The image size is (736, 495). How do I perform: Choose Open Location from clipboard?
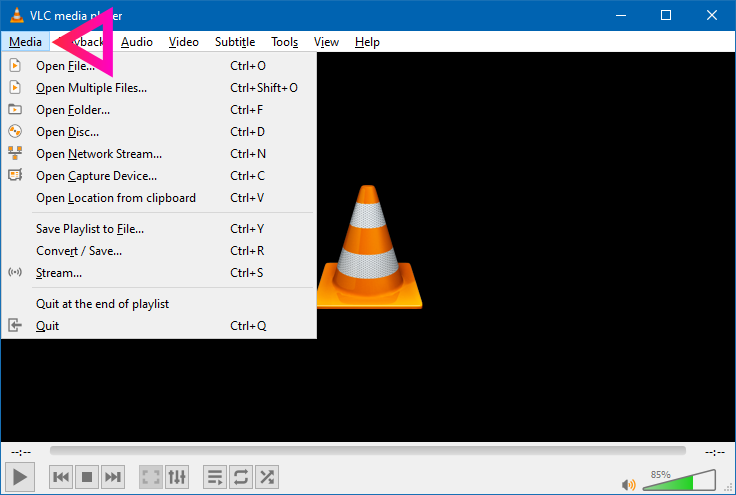(x=159, y=198)
